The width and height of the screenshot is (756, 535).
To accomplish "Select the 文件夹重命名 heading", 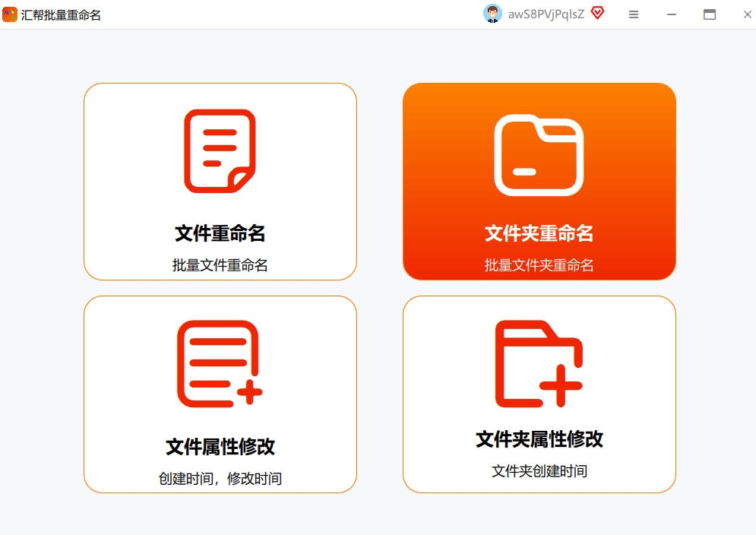I will [x=539, y=233].
